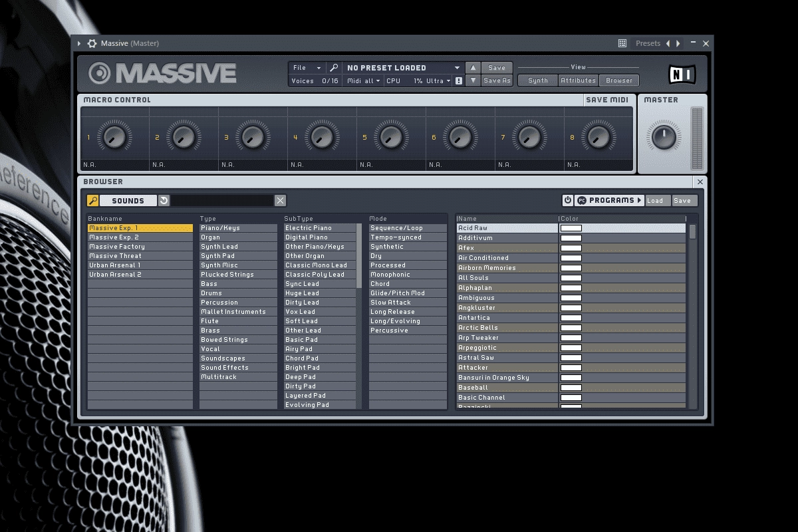Viewport: 798px width, 532px height.
Task: Go to next preset arrow
Action: (x=678, y=43)
